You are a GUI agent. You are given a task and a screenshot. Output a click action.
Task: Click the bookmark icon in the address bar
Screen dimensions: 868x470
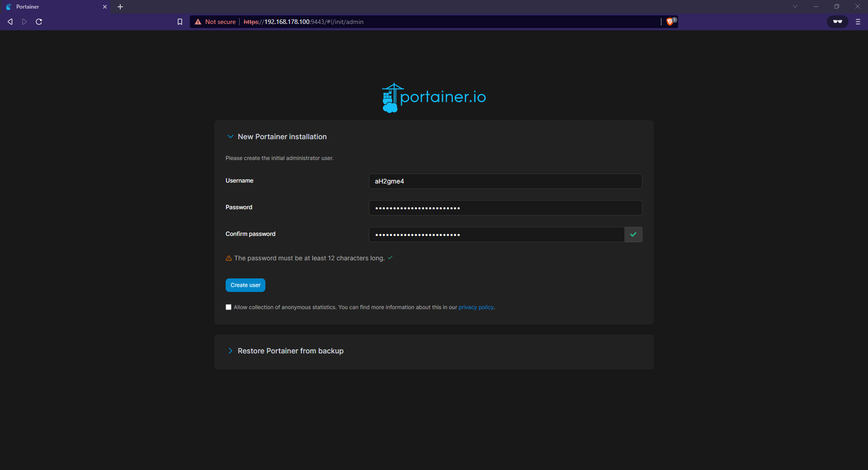[179, 21]
